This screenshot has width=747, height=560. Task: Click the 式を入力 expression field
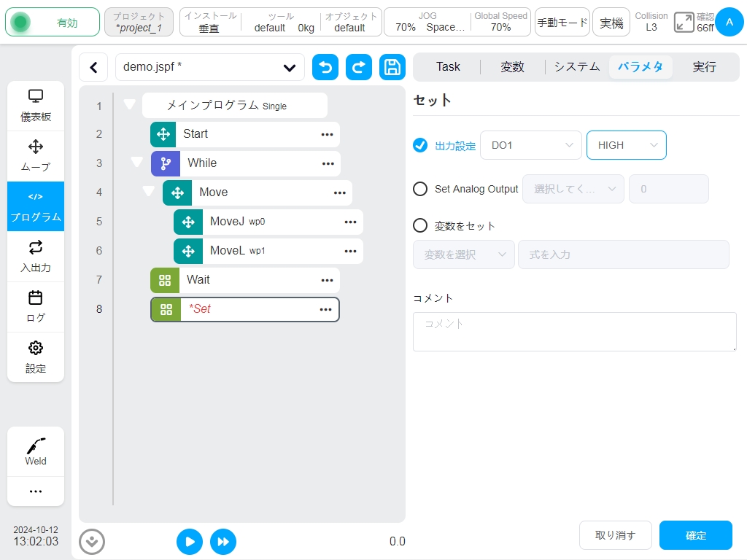click(624, 254)
